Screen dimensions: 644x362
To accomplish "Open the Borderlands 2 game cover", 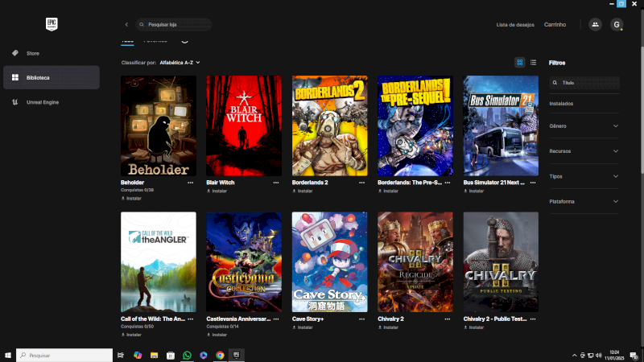I will pos(330,125).
